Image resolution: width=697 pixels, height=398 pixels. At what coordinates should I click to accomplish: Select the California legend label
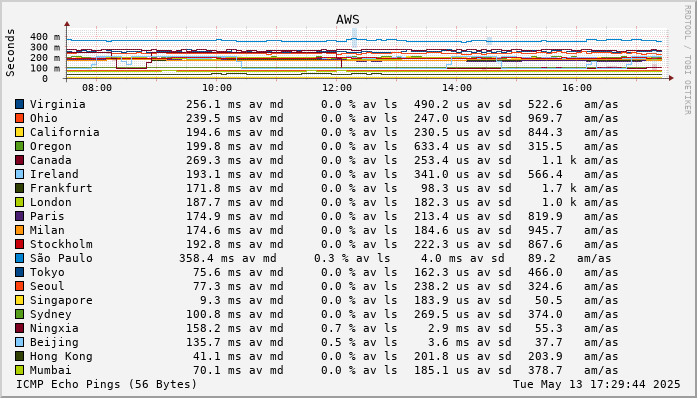65,132
